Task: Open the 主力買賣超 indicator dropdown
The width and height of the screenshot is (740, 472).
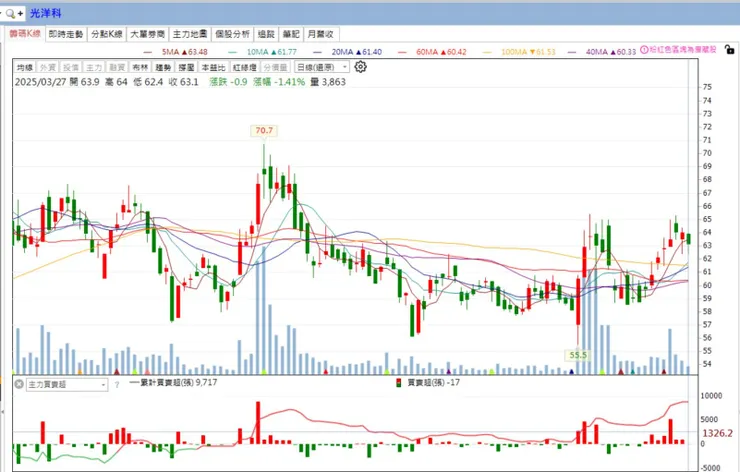Action: tap(67, 385)
